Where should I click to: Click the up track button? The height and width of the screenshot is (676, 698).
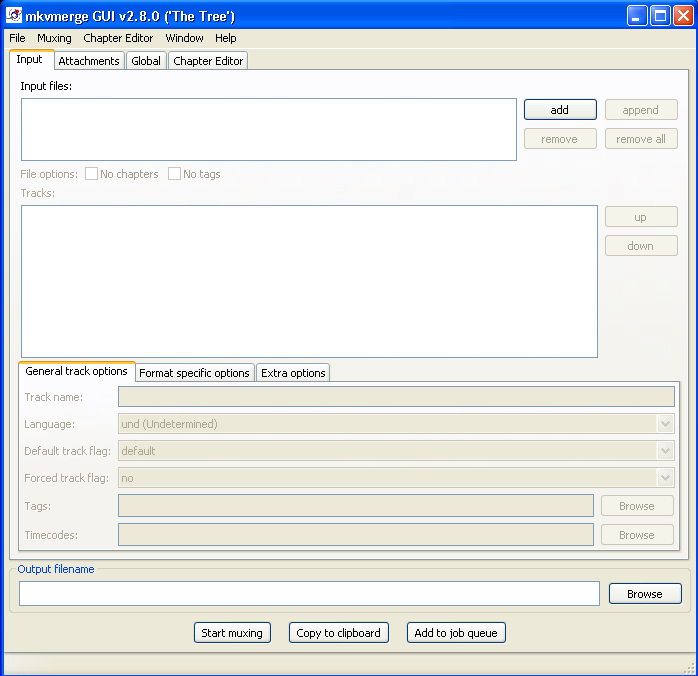pyautogui.click(x=641, y=217)
